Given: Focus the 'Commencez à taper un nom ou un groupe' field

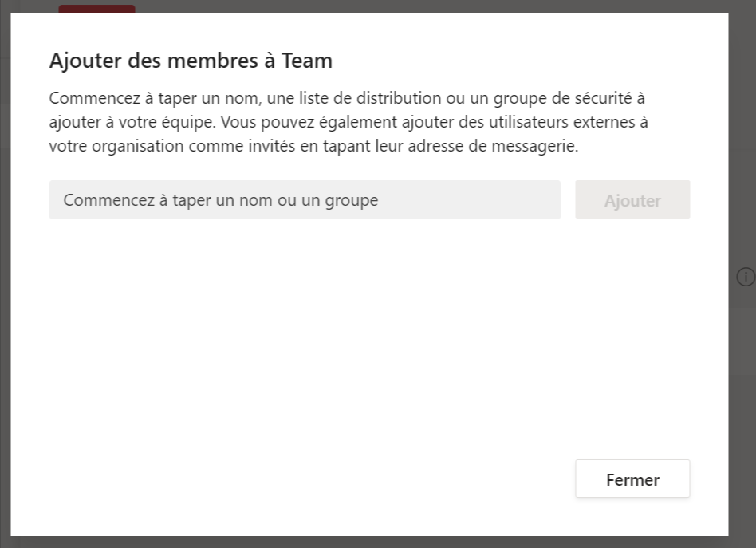Looking at the screenshot, I should (305, 199).
